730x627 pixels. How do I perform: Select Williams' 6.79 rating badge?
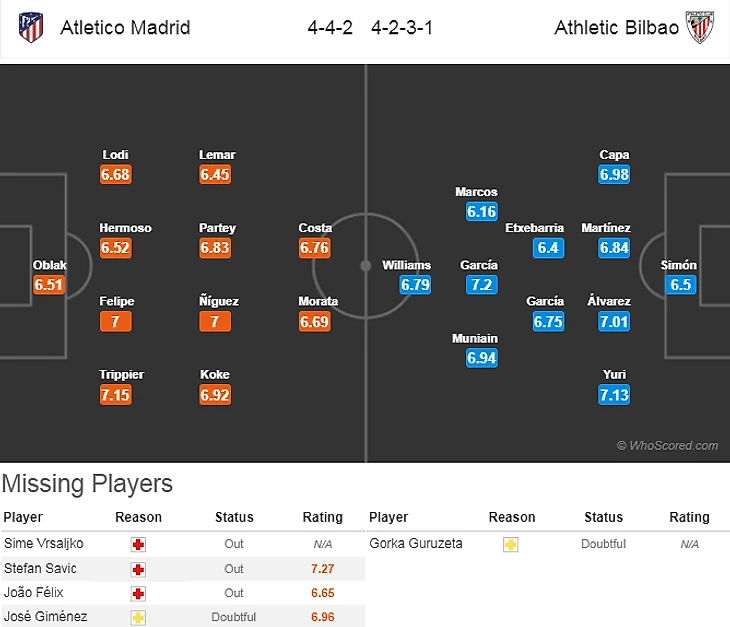pyautogui.click(x=415, y=284)
